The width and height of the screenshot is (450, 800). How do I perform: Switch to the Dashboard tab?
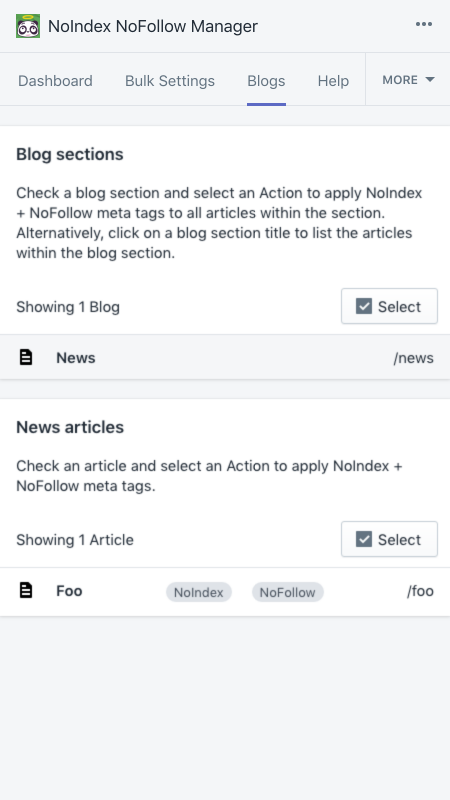(x=55, y=81)
